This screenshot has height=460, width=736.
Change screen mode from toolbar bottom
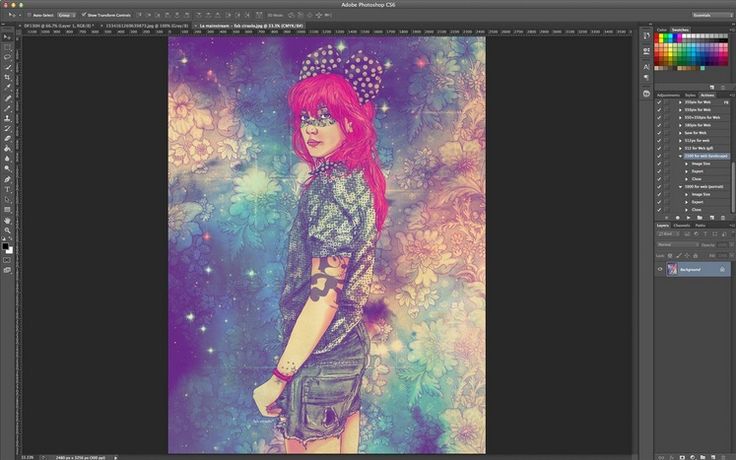(7, 270)
